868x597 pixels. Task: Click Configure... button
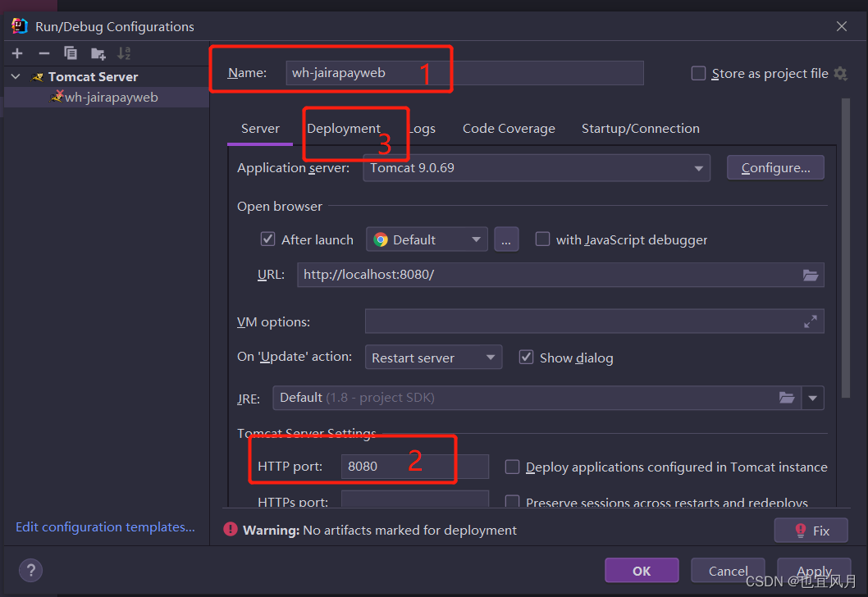tap(775, 167)
